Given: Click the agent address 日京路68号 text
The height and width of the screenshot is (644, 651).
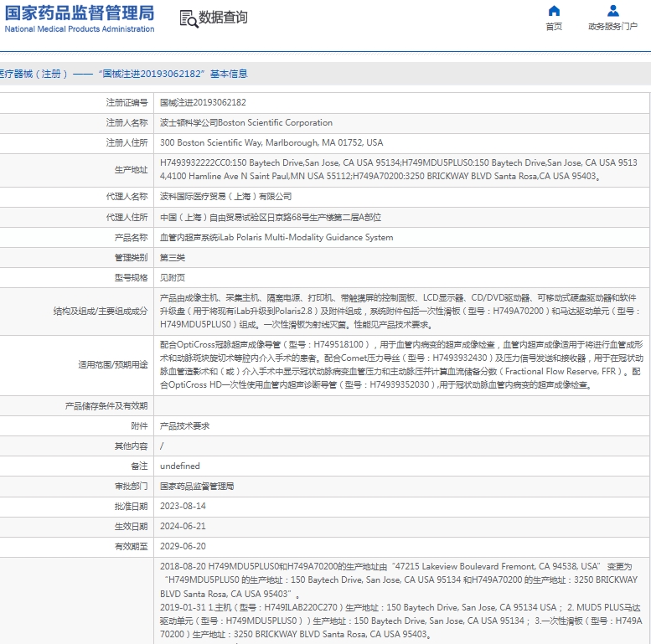Looking at the screenshot, I should (271, 218).
